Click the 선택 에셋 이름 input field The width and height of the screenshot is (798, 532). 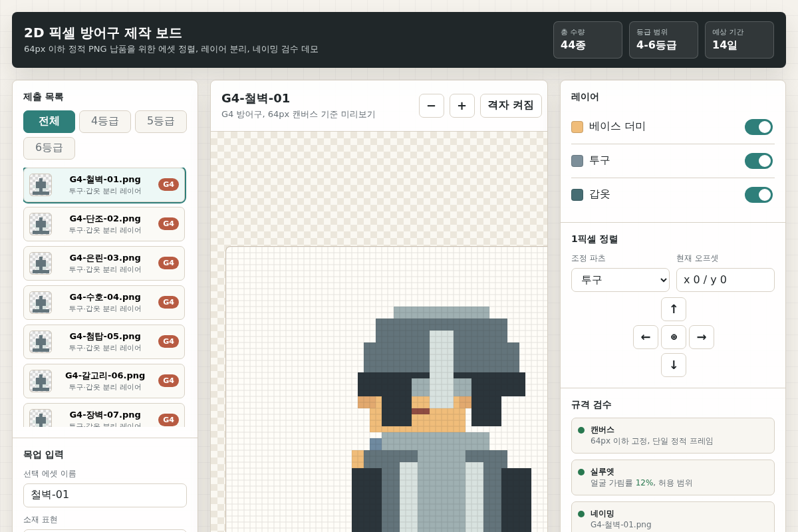click(x=105, y=495)
